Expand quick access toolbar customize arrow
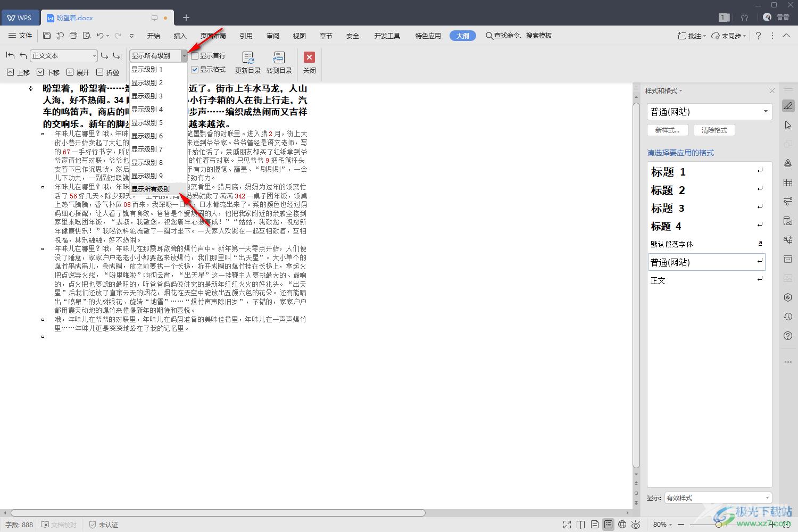The width and height of the screenshot is (798, 532). click(131, 36)
